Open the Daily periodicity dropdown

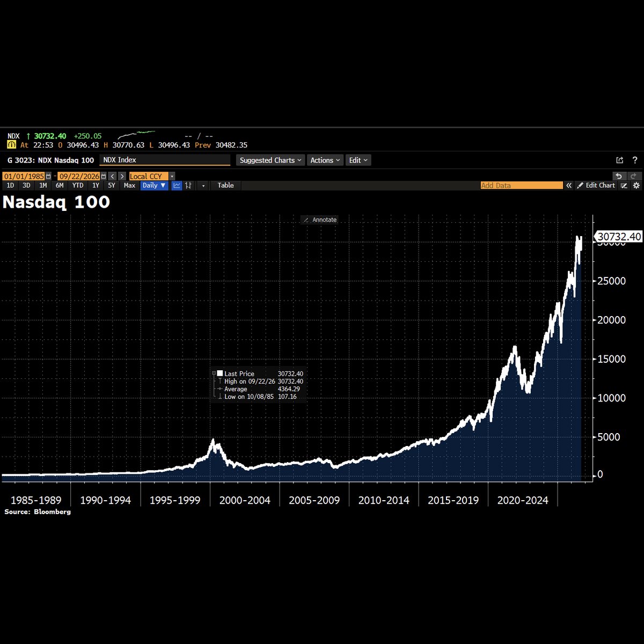(155, 185)
